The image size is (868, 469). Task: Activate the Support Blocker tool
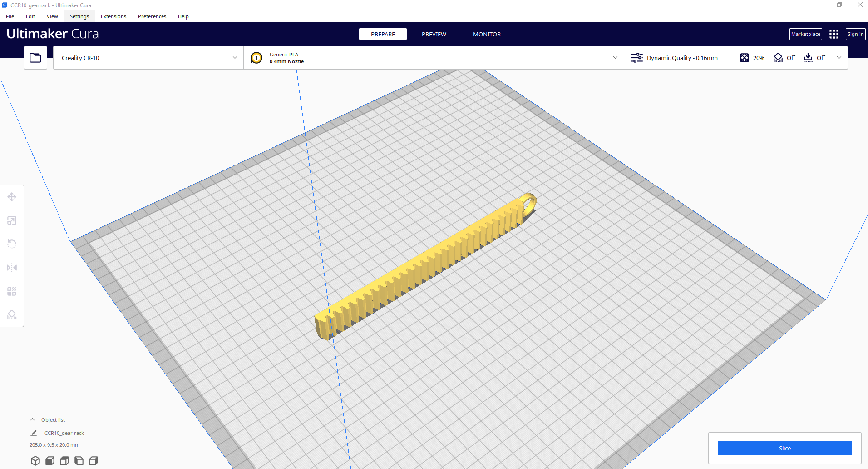[12, 315]
